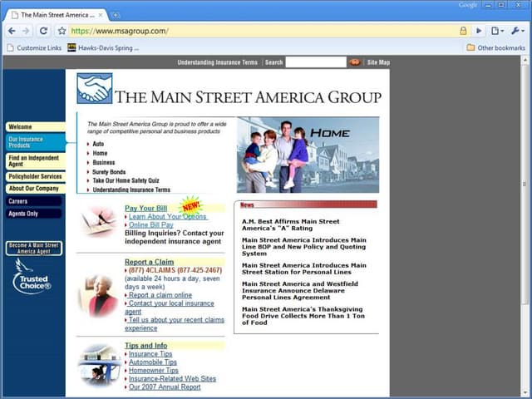The width and height of the screenshot is (532, 399).
Task: Click the address bar URL field
Action: 263,31
